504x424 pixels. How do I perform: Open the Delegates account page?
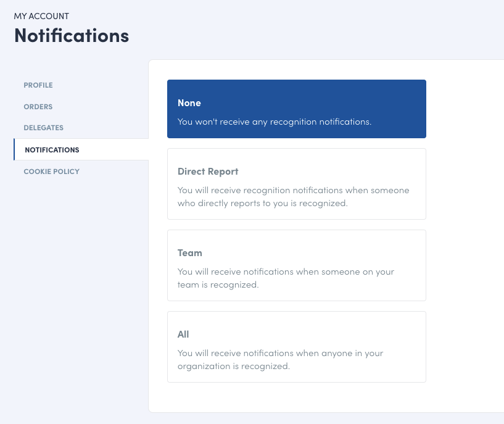[x=44, y=128]
